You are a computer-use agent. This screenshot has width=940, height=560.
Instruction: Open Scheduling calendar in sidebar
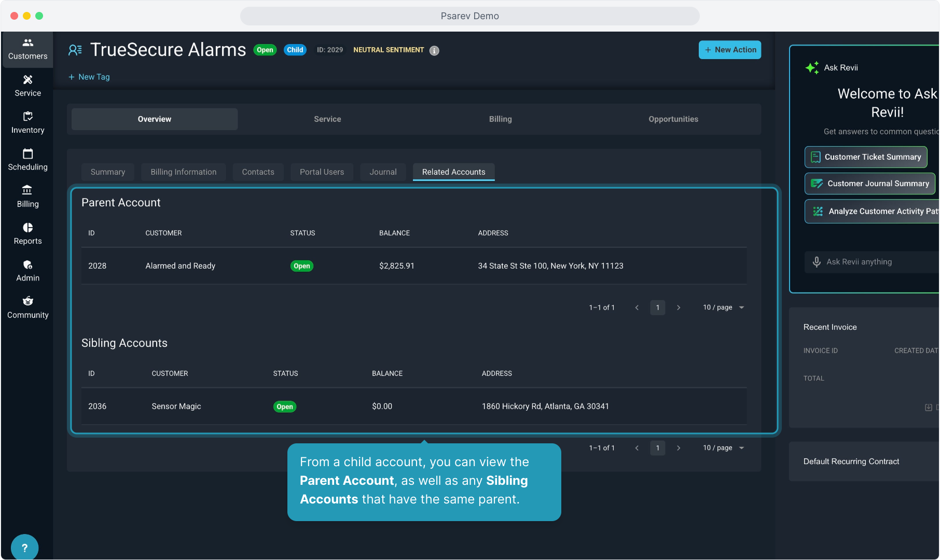[x=27, y=160]
